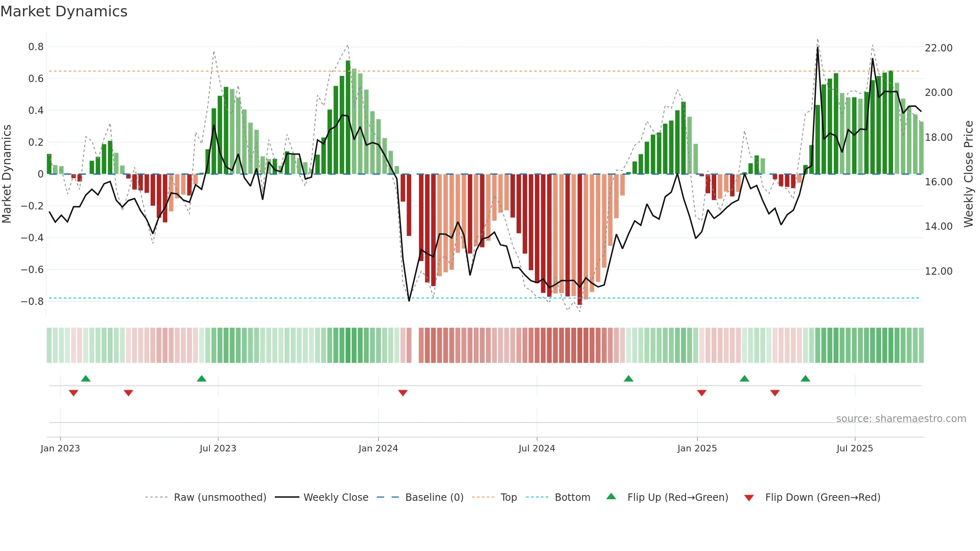
Task: Select the first red flip-down marker after Jan 2023
Action: (x=73, y=393)
